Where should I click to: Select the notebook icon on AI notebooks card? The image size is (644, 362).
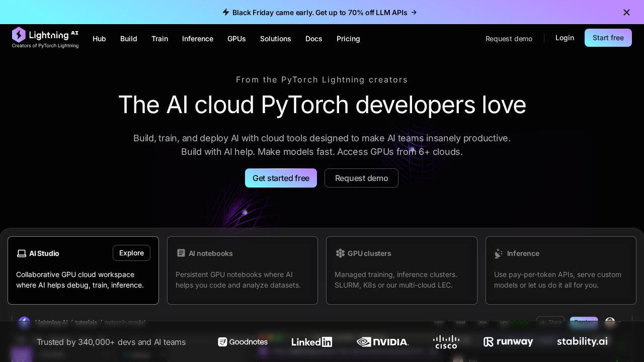point(181,253)
